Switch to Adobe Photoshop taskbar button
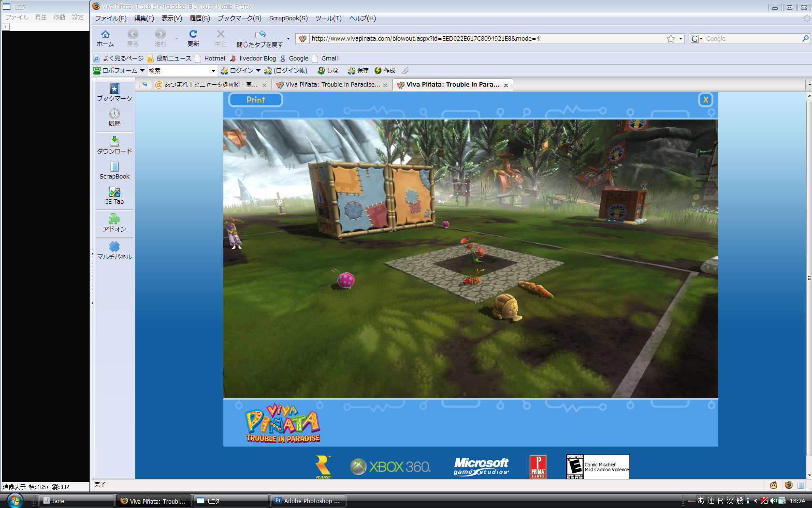Image resolution: width=812 pixels, height=508 pixels. pos(308,501)
